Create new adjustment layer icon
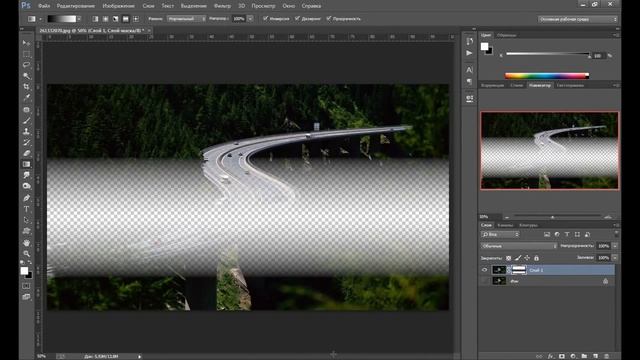 point(573,356)
